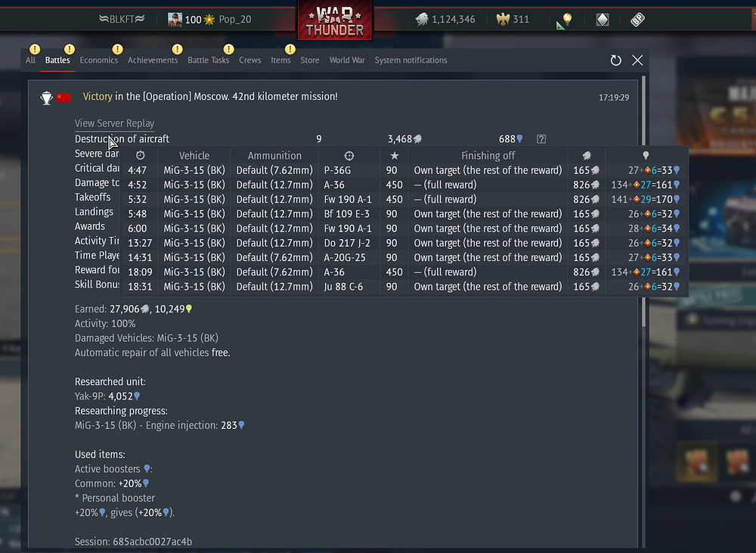The image size is (756, 553).
Task: Click the 17:19:29 timestamp
Action: 614,98
